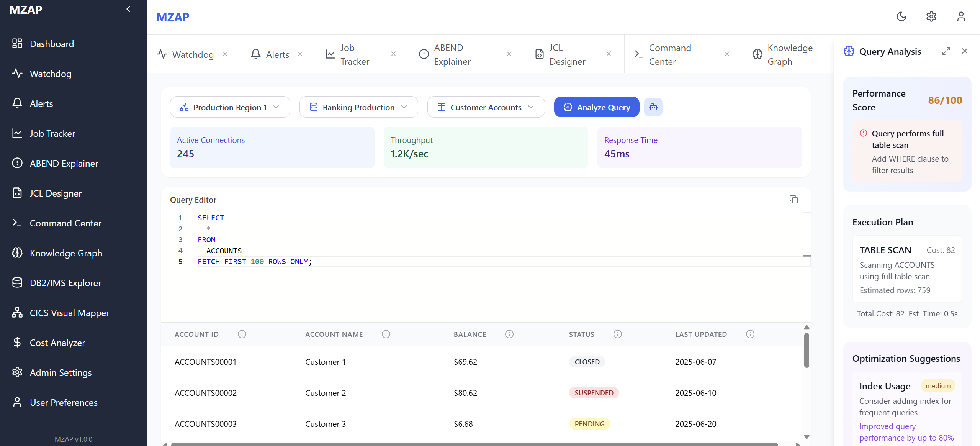Image resolution: width=980 pixels, height=446 pixels.
Task: Copy query using Query Editor copy icon
Action: pos(793,199)
